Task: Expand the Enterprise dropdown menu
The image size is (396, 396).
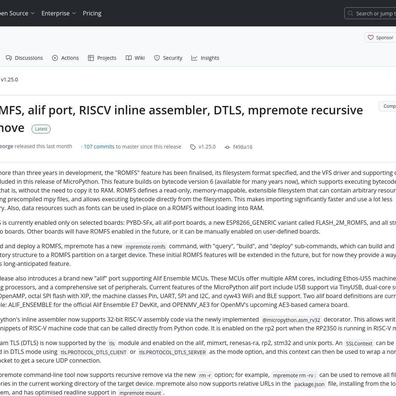Action: click(x=59, y=13)
